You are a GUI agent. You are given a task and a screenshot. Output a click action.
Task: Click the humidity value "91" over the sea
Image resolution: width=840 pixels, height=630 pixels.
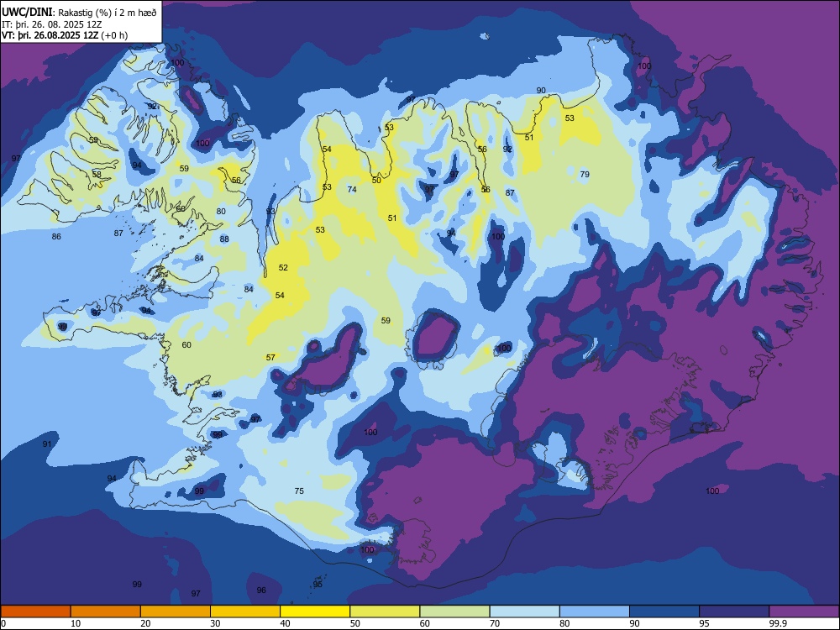point(47,444)
